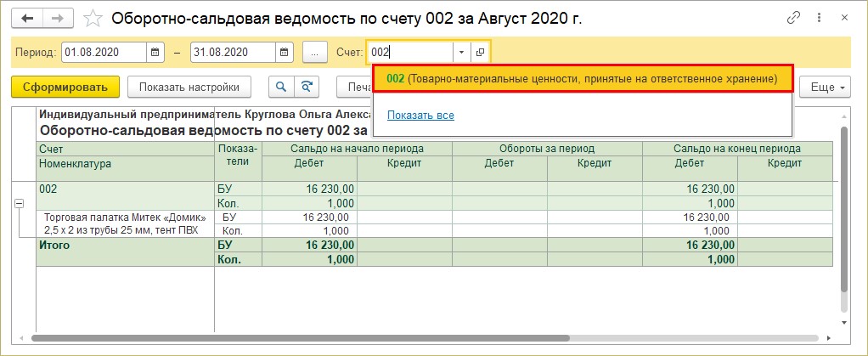
Task: Open end date calendar picker
Action: [284, 53]
